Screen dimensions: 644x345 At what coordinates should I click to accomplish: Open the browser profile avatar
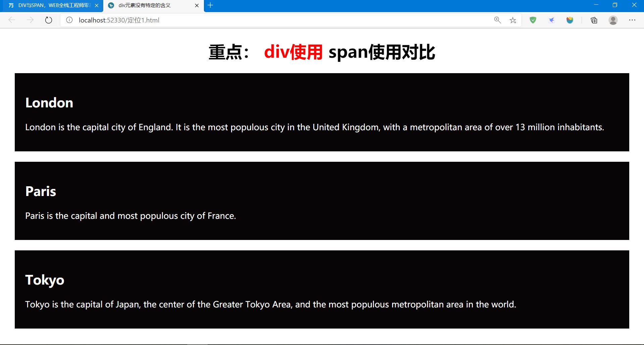point(613,20)
